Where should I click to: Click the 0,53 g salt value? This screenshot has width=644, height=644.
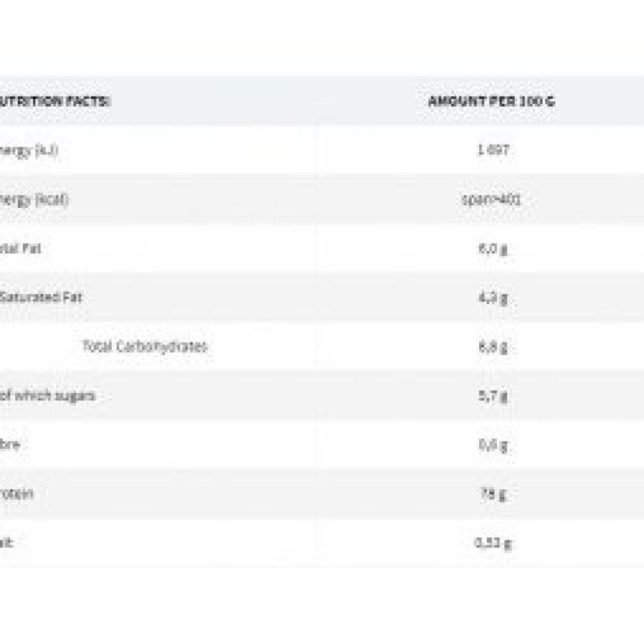[493, 544]
